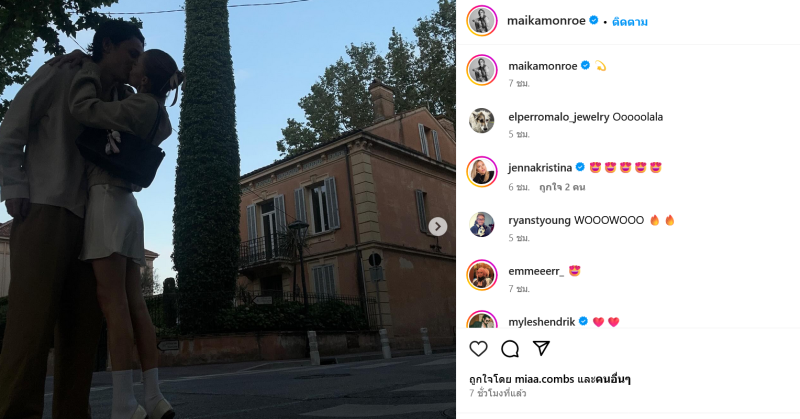This screenshot has height=419, width=800.
Task: Open ryanstyoung username link
Action: 539,220
